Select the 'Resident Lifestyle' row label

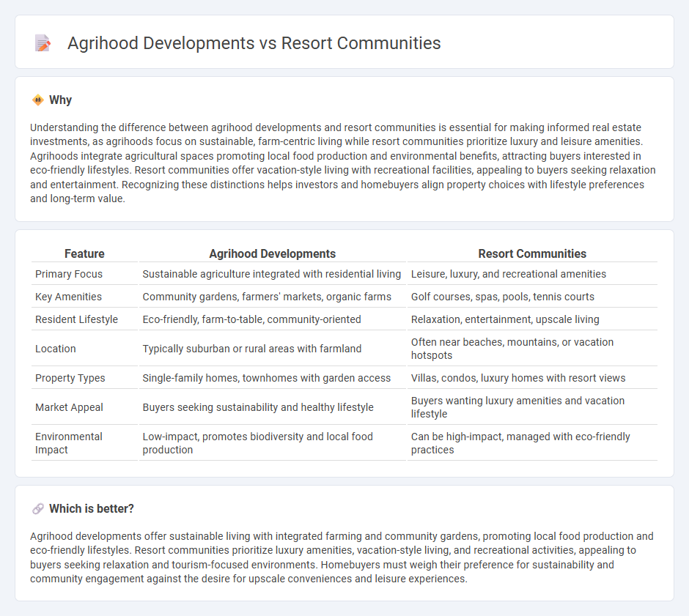pyautogui.click(x=76, y=319)
